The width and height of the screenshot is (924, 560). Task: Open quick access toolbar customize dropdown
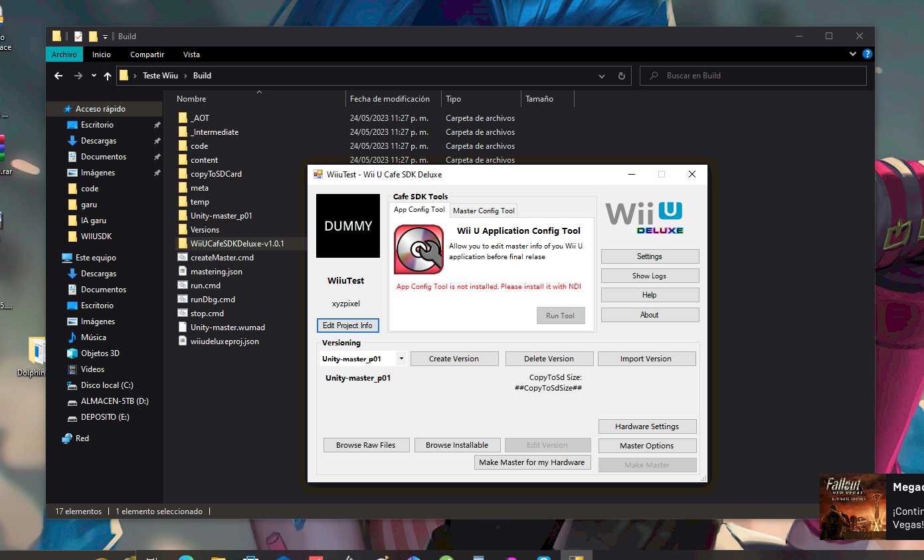105,37
